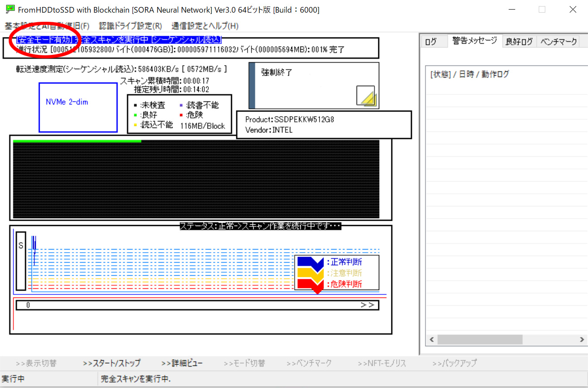Click >>スタート/ストップ at the bottom
The image size is (588, 388).
pyautogui.click(x=112, y=363)
